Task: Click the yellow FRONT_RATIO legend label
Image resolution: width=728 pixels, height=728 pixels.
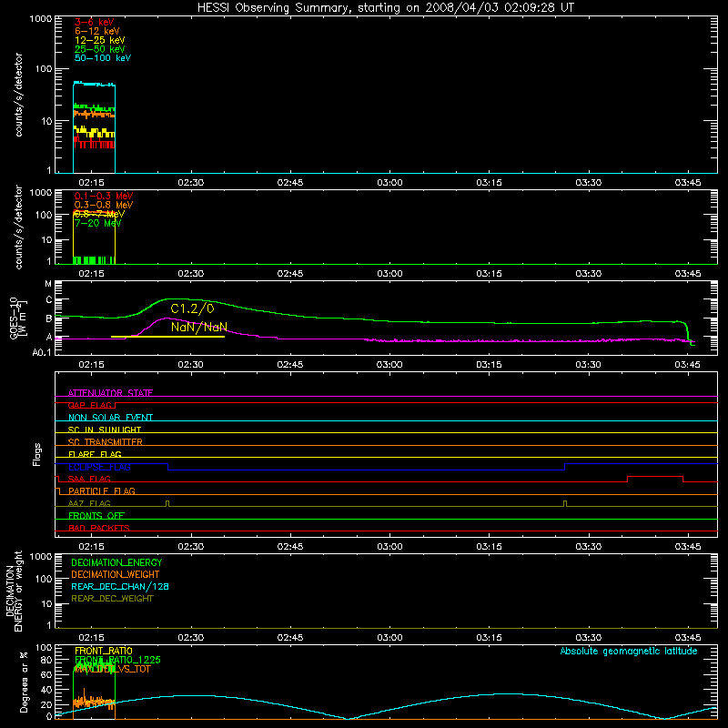Action: (x=104, y=651)
